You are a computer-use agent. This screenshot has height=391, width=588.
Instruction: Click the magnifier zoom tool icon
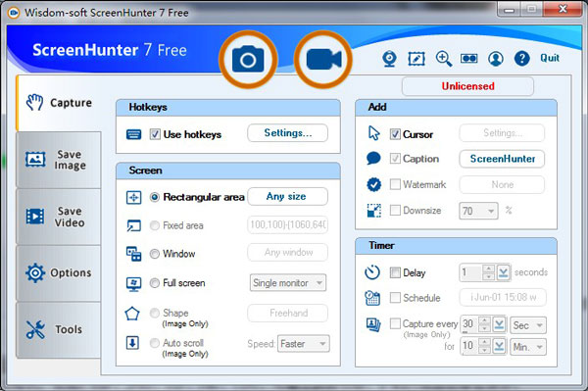(x=443, y=59)
